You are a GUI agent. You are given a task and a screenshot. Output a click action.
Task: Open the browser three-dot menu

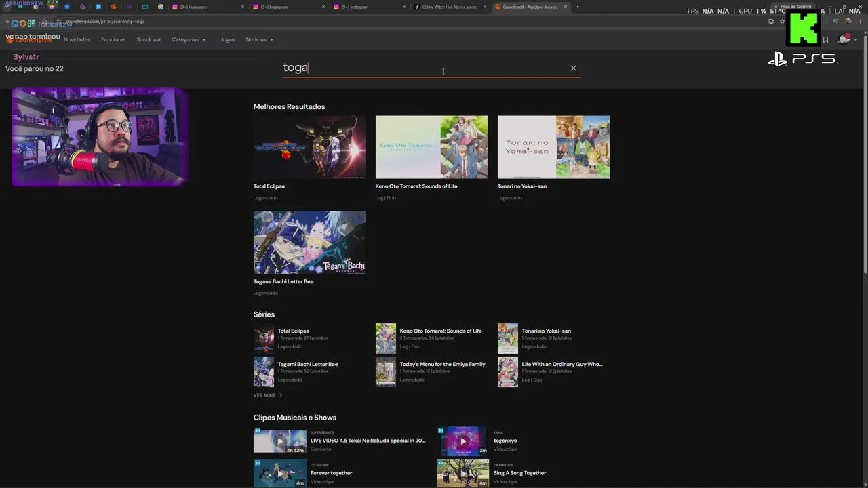859,21
